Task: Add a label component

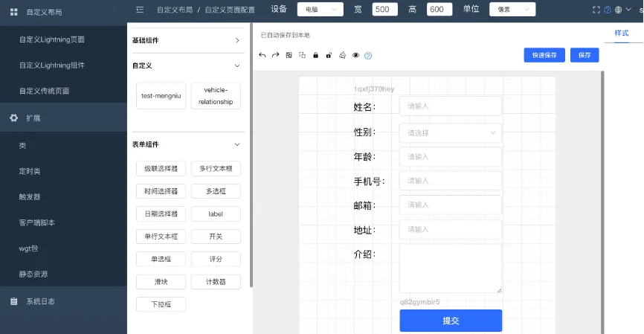Action: 216,213
